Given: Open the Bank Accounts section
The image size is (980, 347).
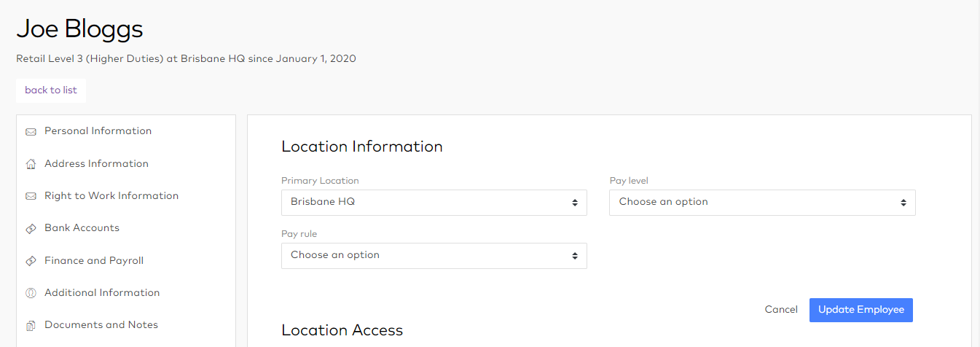Looking at the screenshot, I should tap(82, 228).
